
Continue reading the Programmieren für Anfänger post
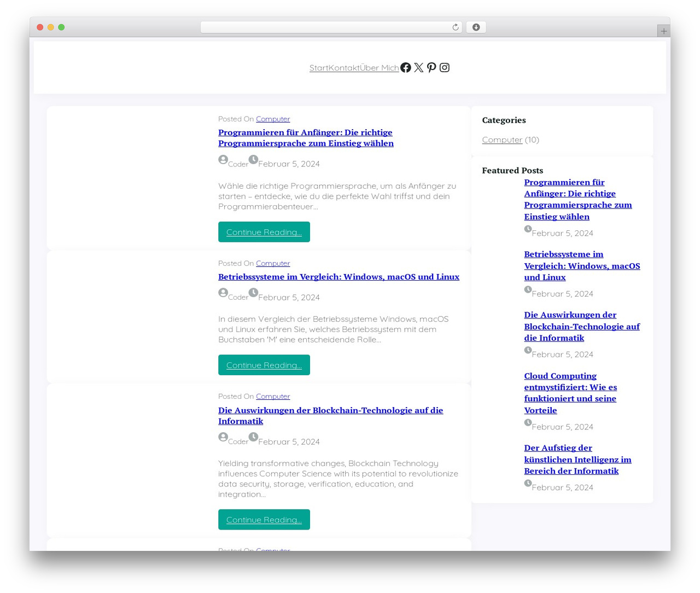coord(264,232)
